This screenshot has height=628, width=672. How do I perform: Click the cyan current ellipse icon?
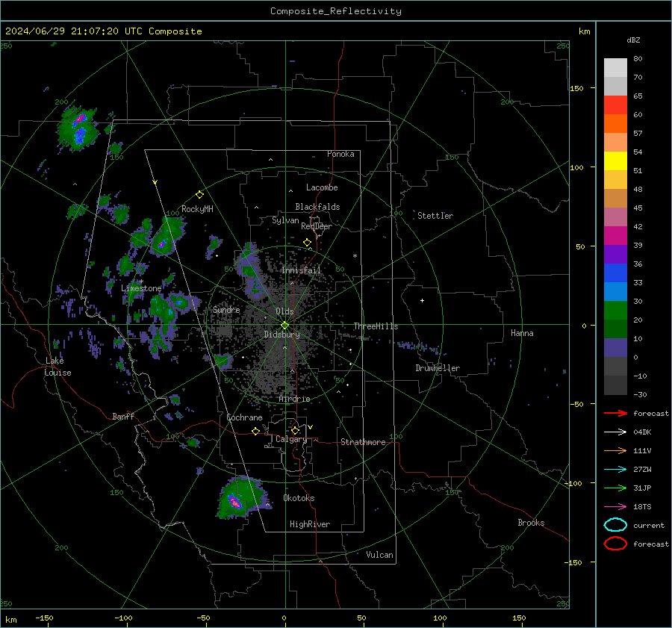point(615,525)
